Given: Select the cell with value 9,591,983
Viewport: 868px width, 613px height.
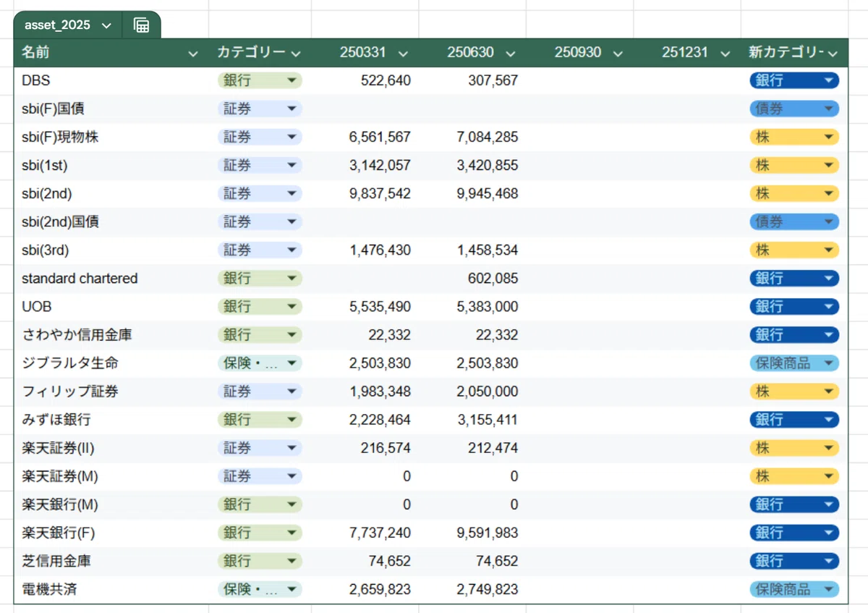Looking at the screenshot, I should click(472, 533).
